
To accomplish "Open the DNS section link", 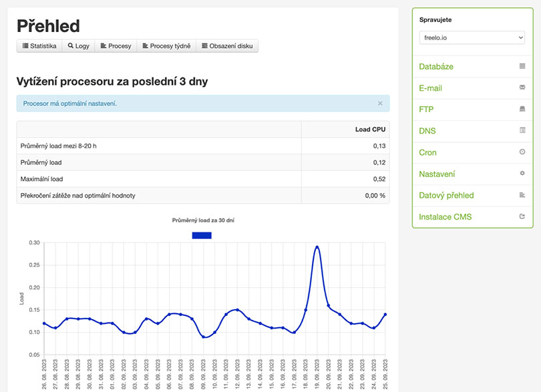I will pos(427,131).
